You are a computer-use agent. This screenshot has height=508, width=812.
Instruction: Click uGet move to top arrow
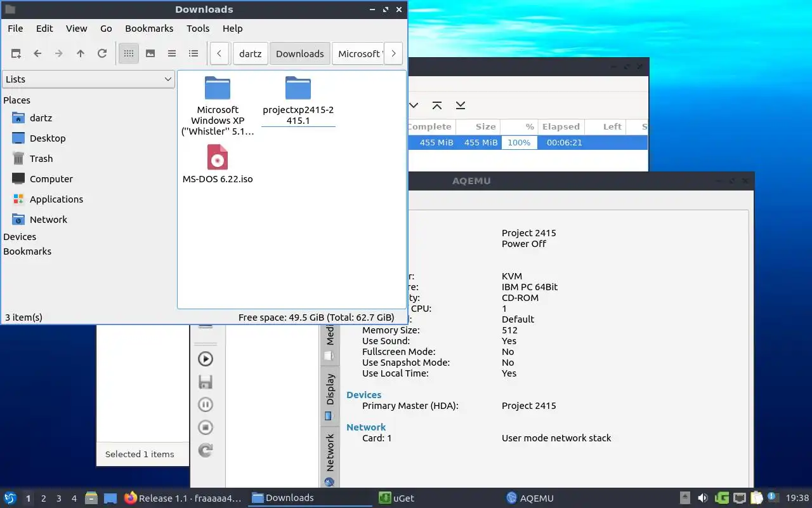(437, 105)
